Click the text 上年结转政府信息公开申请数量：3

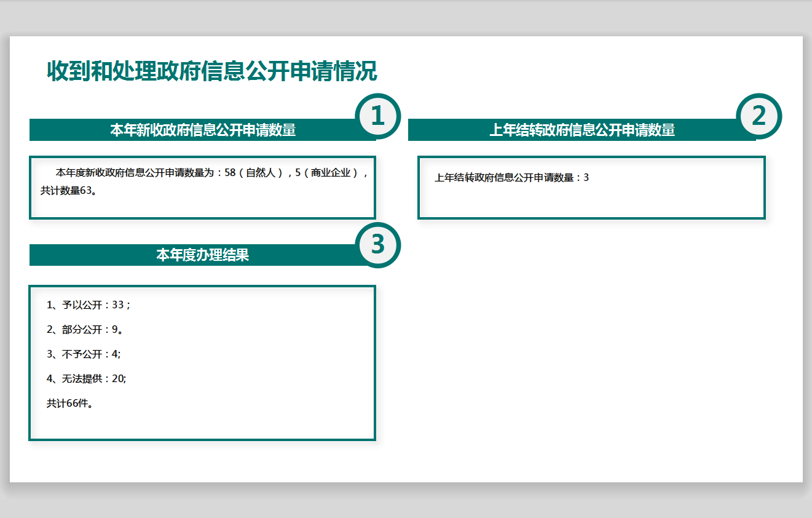(512, 178)
